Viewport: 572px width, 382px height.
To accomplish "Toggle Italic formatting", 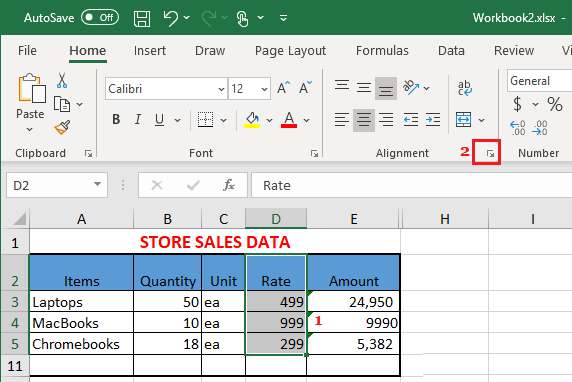I will (x=138, y=119).
